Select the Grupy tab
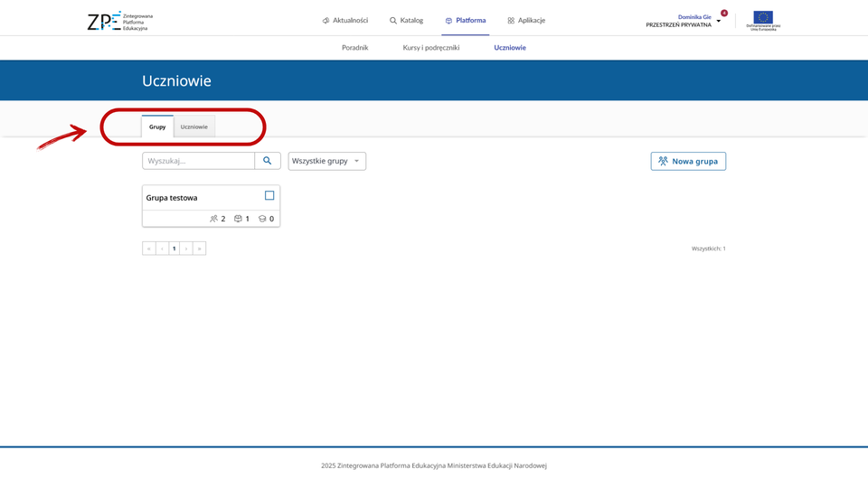This screenshot has width=868, height=488. [x=157, y=127]
